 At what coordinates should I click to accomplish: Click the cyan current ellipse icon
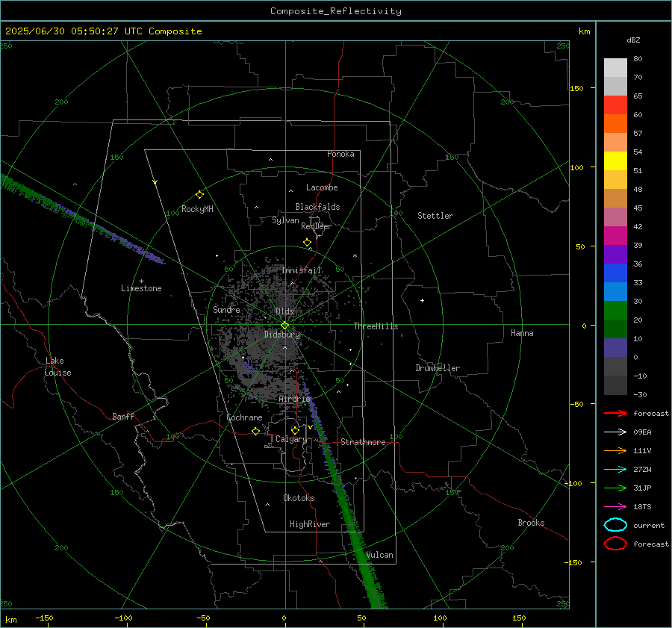615,525
